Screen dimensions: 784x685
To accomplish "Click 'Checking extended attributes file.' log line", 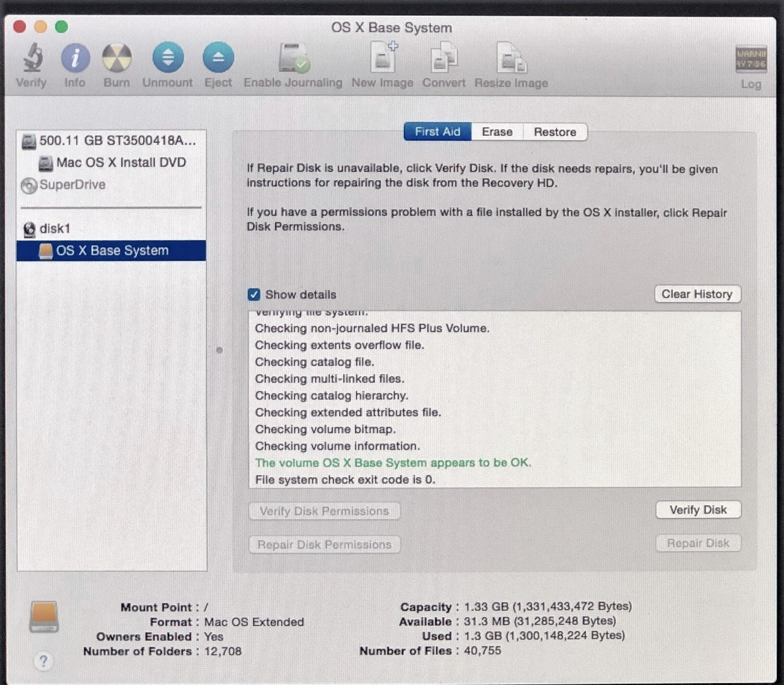I will tap(348, 413).
